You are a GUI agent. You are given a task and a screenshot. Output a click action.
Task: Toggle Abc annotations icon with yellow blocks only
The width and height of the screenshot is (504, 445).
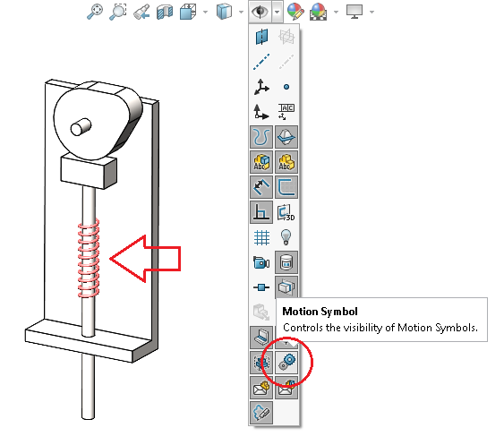[x=286, y=162]
